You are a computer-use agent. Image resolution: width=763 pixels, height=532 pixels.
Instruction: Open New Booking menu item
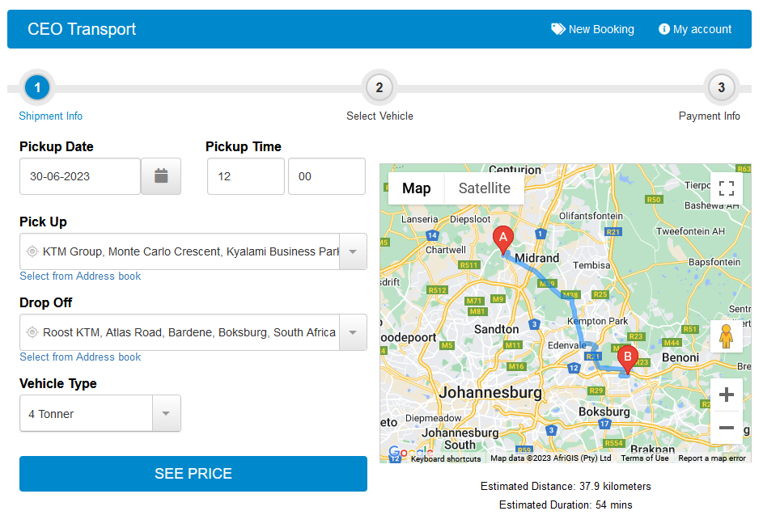[592, 29]
